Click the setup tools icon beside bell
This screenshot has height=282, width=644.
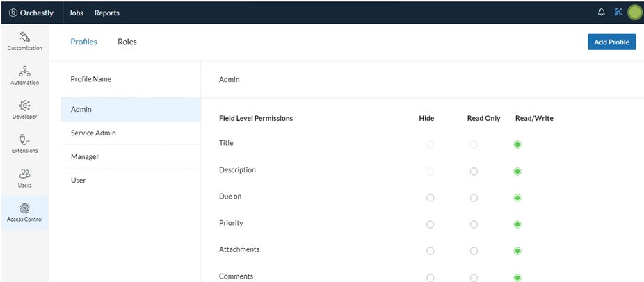click(x=618, y=12)
